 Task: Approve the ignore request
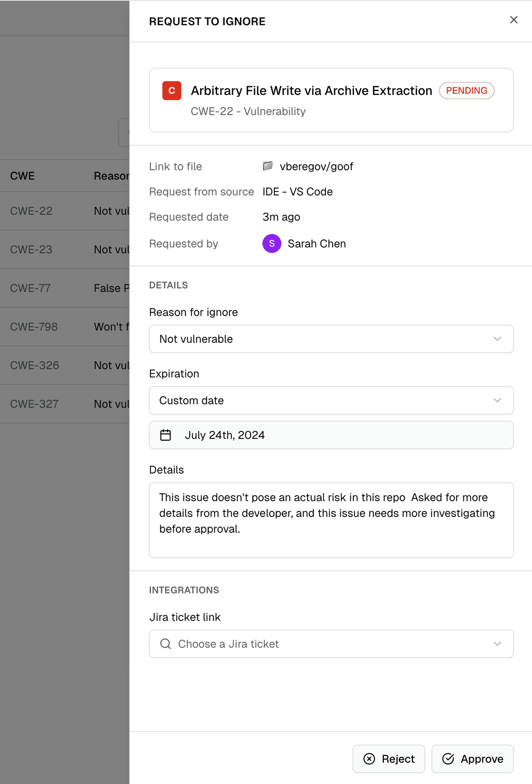472,759
